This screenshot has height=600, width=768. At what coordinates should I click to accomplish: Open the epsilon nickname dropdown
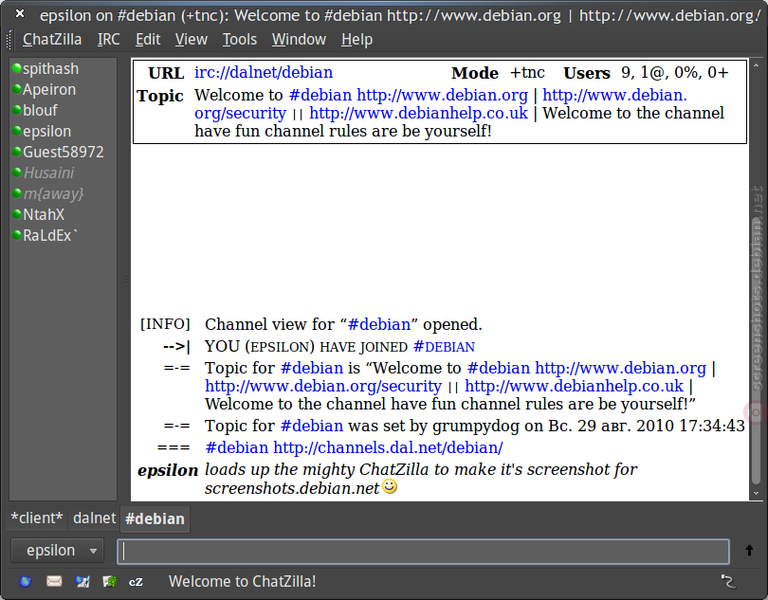click(x=57, y=551)
